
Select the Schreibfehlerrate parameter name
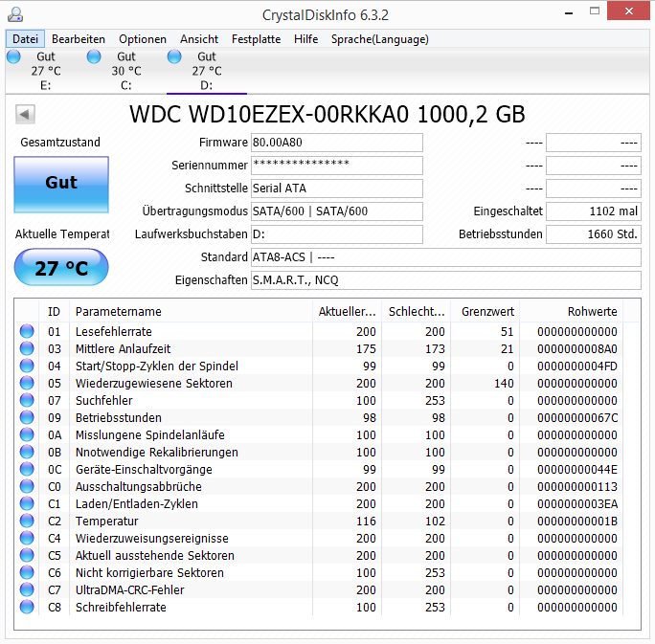[121, 608]
